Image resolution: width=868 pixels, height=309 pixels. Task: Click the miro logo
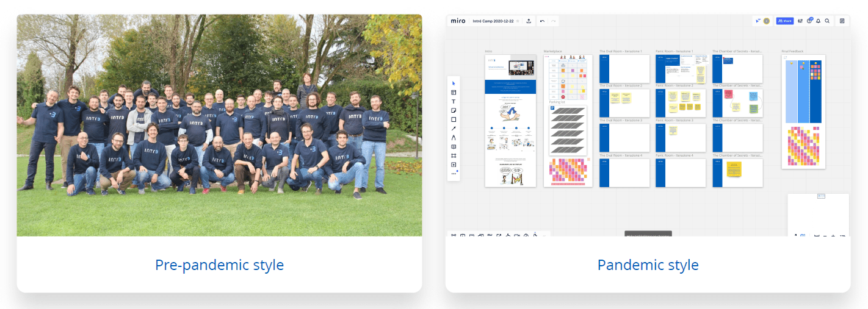[458, 21]
